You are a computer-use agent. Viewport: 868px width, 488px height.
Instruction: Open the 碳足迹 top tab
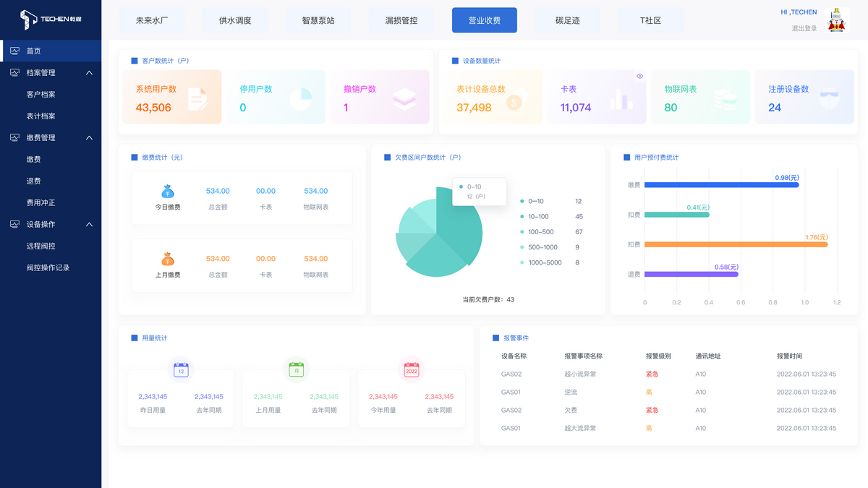click(568, 20)
